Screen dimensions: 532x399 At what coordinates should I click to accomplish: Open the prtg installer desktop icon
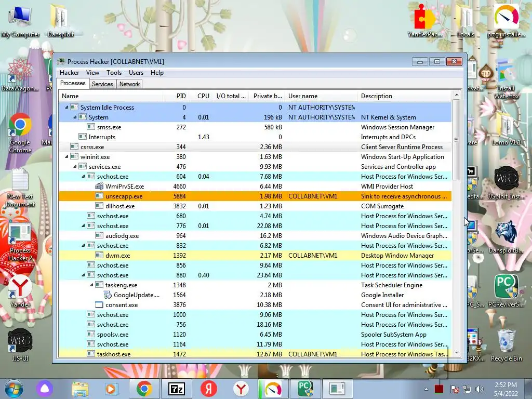[506, 21]
